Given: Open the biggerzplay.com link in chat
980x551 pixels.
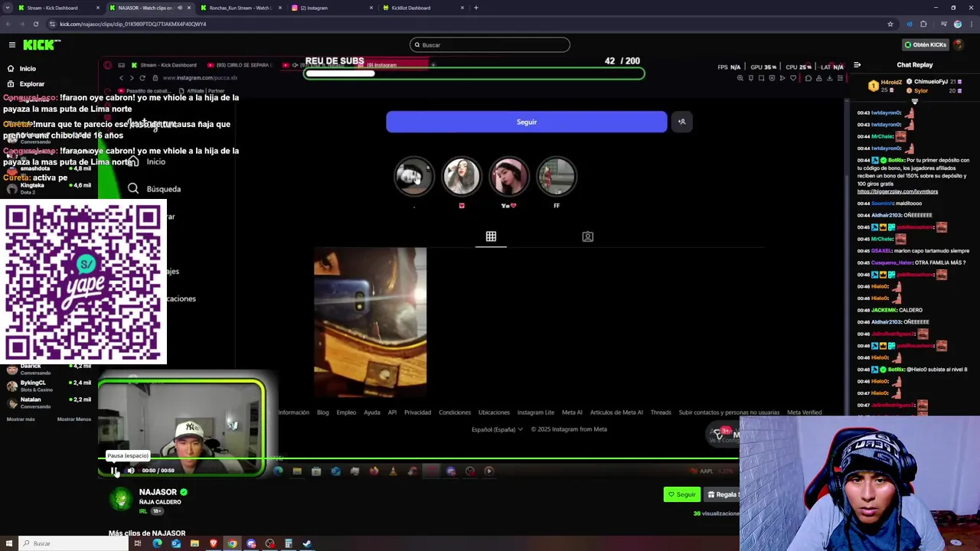Looking at the screenshot, I should point(897,191).
